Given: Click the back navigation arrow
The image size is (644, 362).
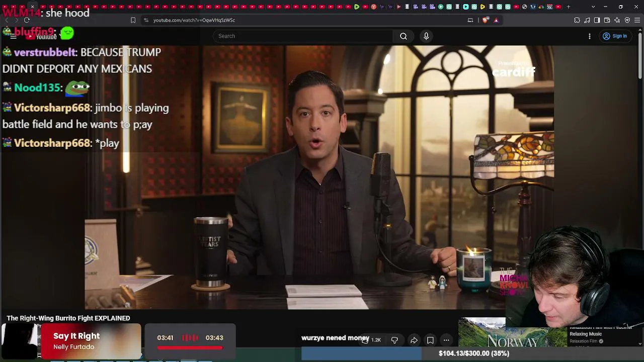Looking at the screenshot, I should tap(7, 20).
